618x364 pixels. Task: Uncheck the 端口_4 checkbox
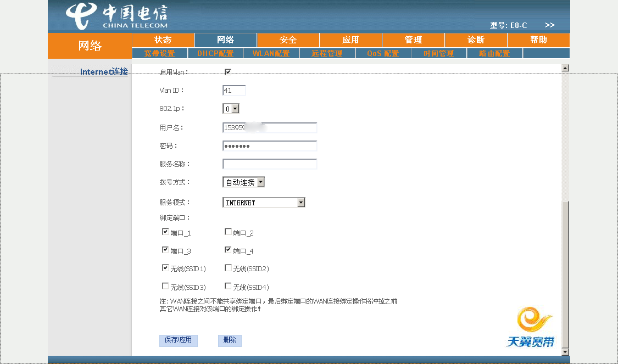228,250
